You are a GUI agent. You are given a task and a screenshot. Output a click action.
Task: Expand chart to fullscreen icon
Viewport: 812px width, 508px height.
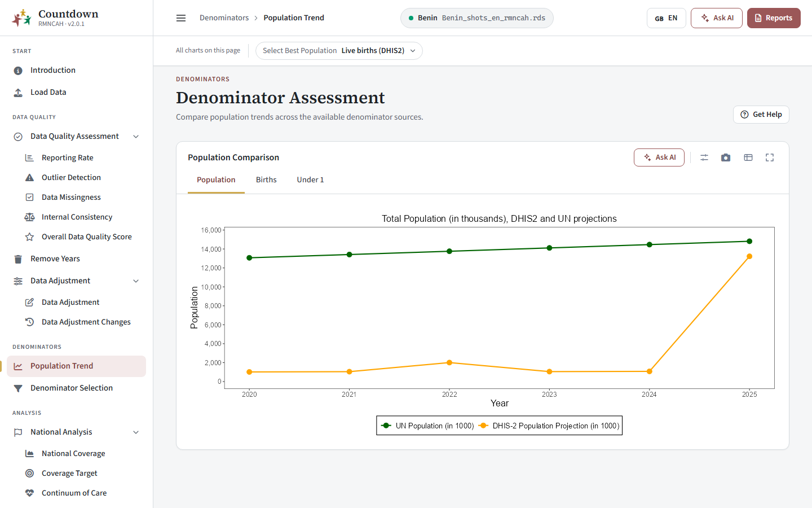pyautogui.click(x=770, y=157)
